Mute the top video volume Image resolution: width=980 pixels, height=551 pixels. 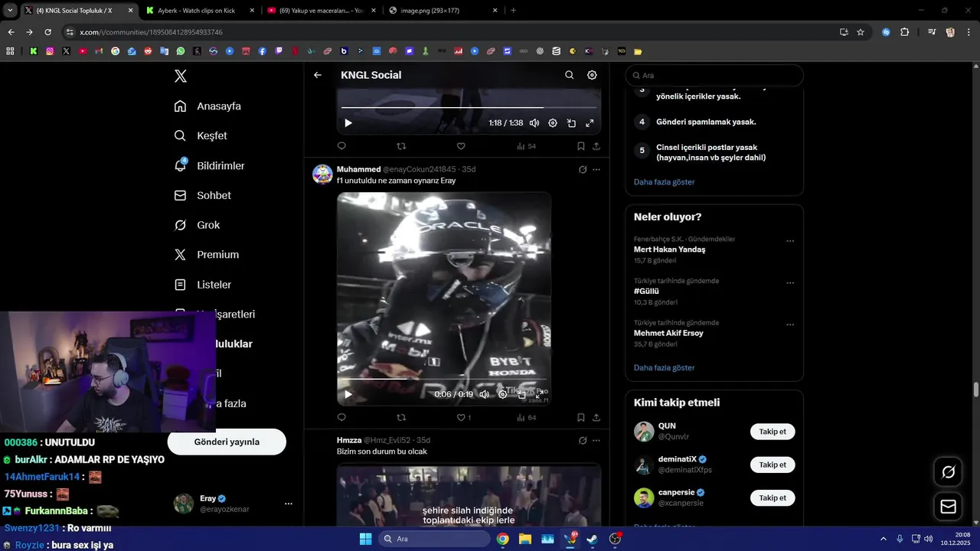(x=534, y=122)
